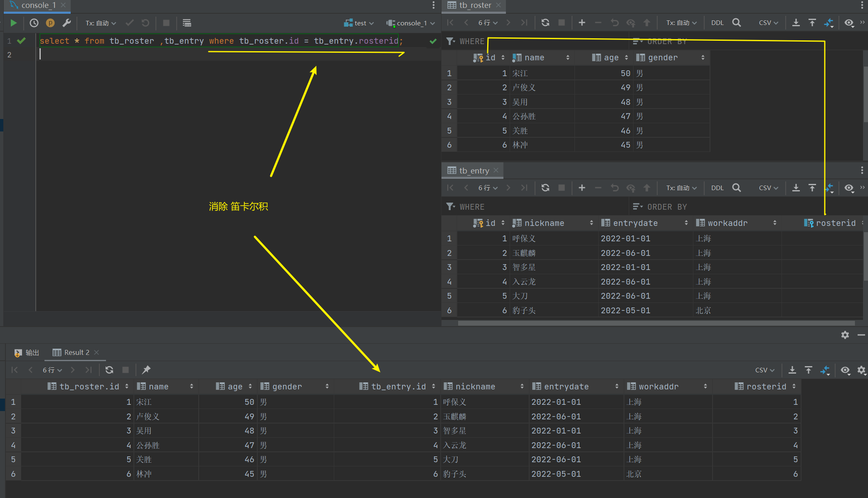Toggle in-editor results view icon
Screen dimensions: 868x498
click(x=187, y=23)
